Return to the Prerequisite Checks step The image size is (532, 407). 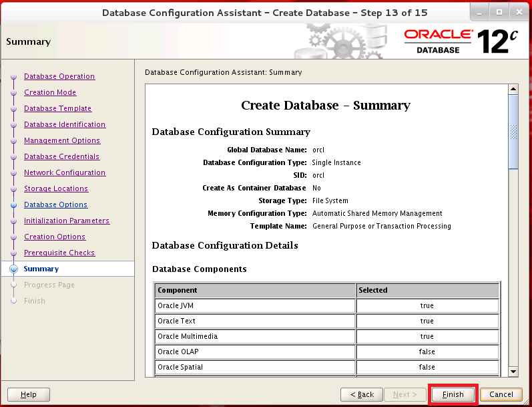coord(59,253)
